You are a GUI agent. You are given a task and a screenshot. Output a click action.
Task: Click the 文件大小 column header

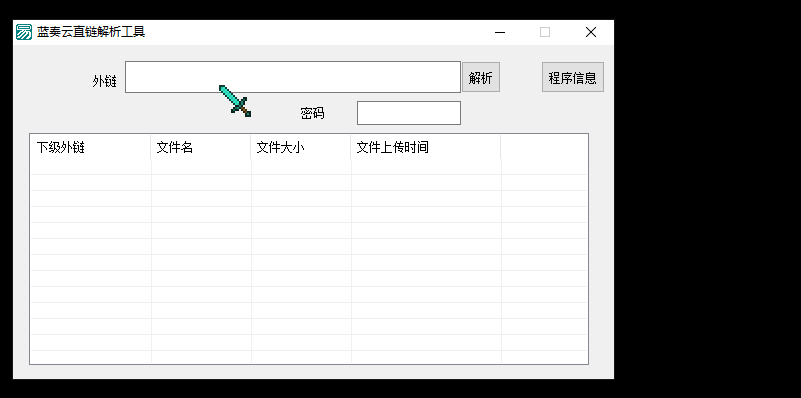point(301,148)
